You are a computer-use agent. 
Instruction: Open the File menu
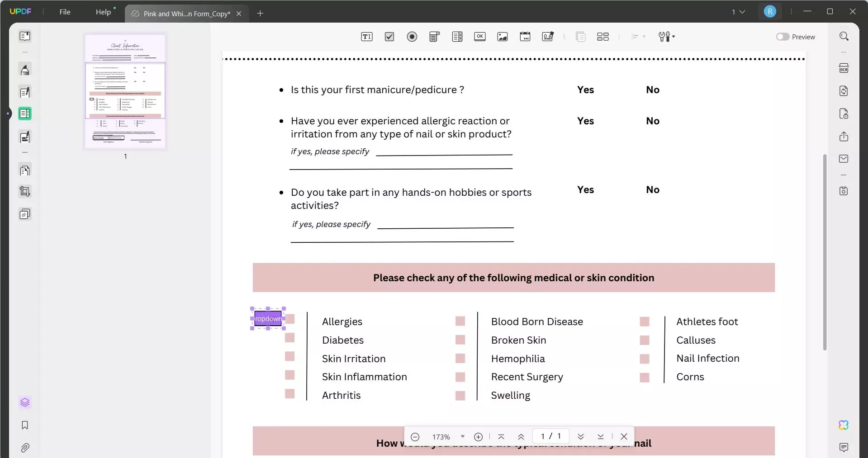[65, 12]
